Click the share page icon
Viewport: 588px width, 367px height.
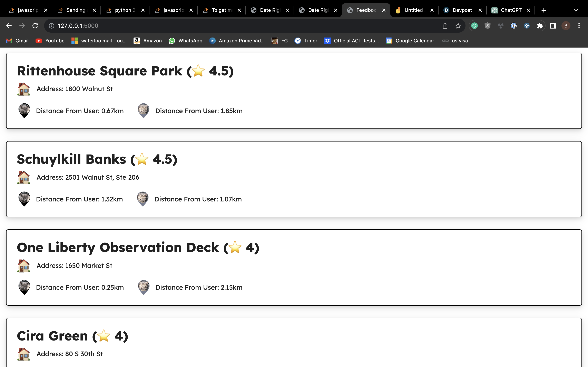[x=445, y=26]
